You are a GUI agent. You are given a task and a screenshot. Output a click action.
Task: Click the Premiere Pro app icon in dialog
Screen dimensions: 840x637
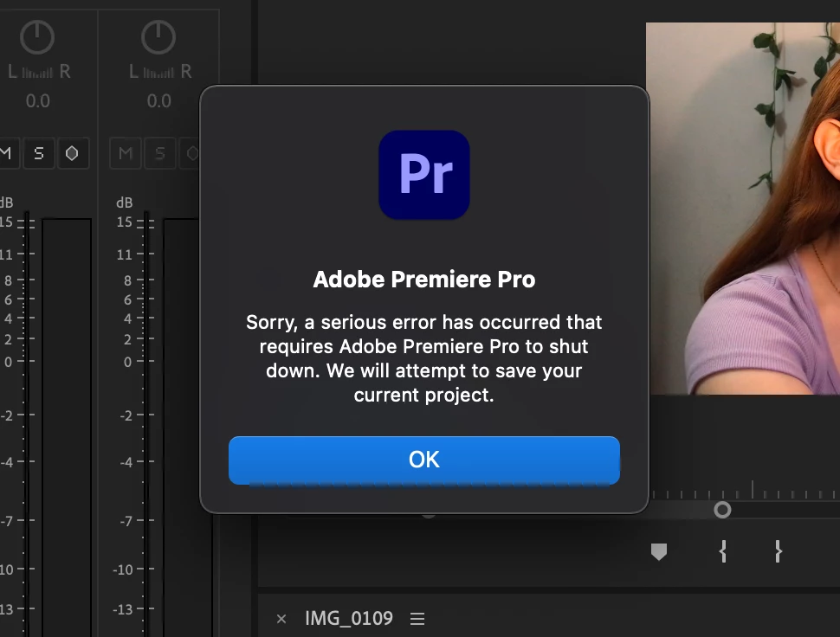click(423, 175)
